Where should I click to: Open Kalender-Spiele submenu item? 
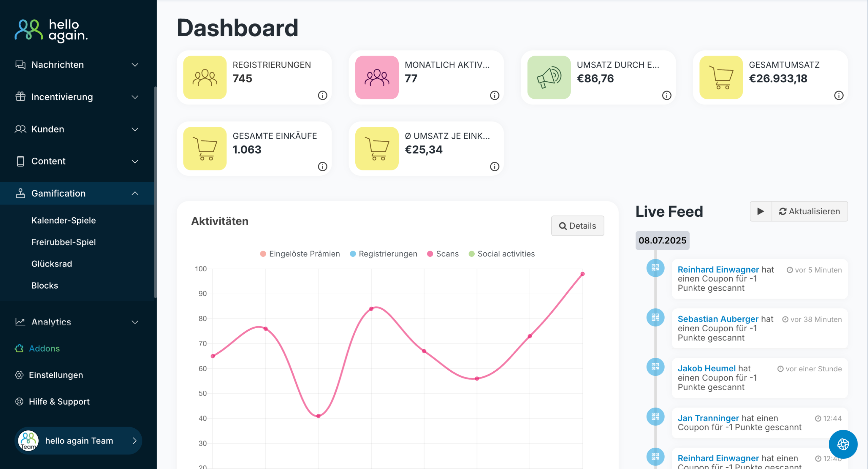(x=63, y=220)
